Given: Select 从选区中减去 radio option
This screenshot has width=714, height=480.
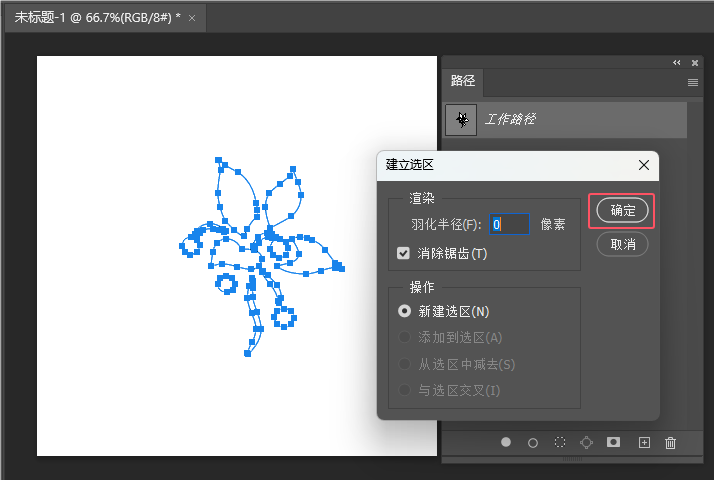Looking at the screenshot, I should pyautogui.click(x=404, y=364).
